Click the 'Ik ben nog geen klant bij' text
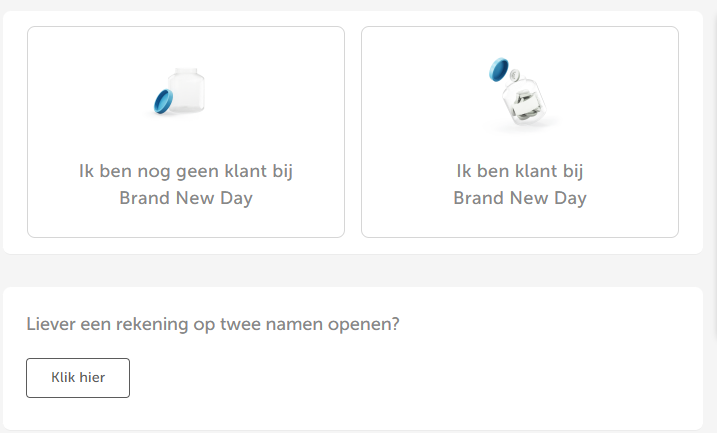This screenshot has width=717, height=433. coord(186,171)
